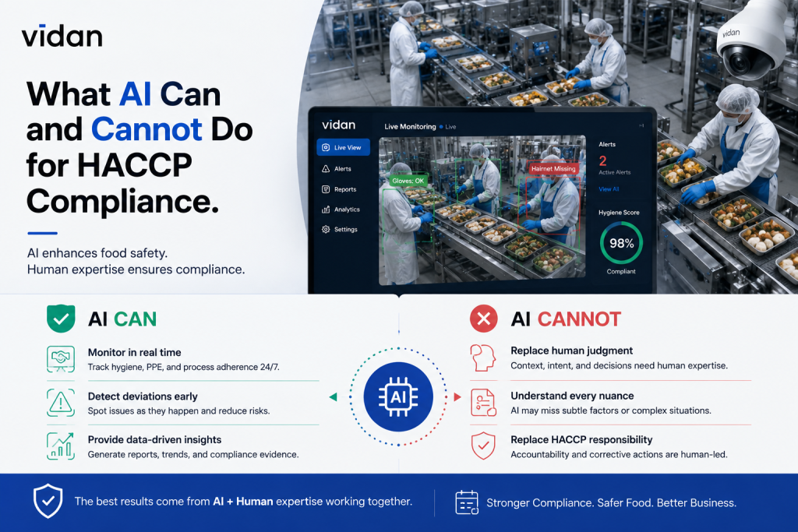This screenshot has height=532, width=798.
Task: Open Settings in the dashboard sidebar
Action: (340, 229)
